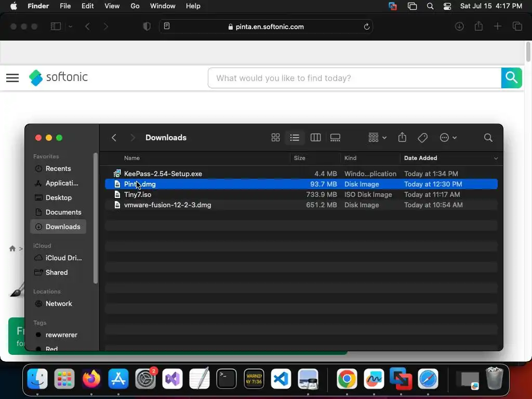
Task: Open Shared in Finder sidebar
Action: point(58,272)
